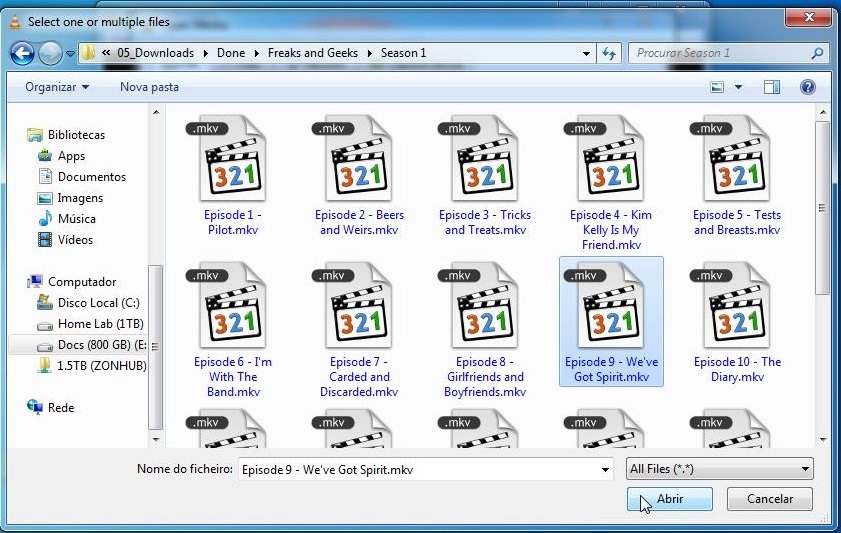Click the Computador monitor icon
Viewport: 841px width, 533px height.
pyautogui.click(x=35, y=282)
